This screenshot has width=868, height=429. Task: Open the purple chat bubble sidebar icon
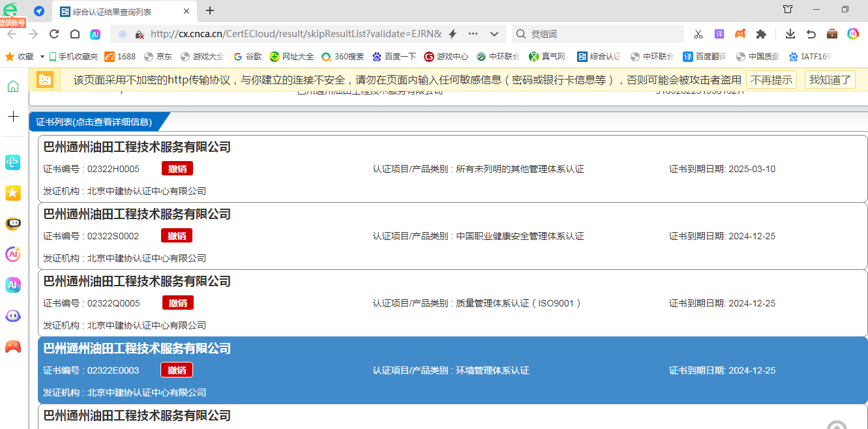pos(13,316)
